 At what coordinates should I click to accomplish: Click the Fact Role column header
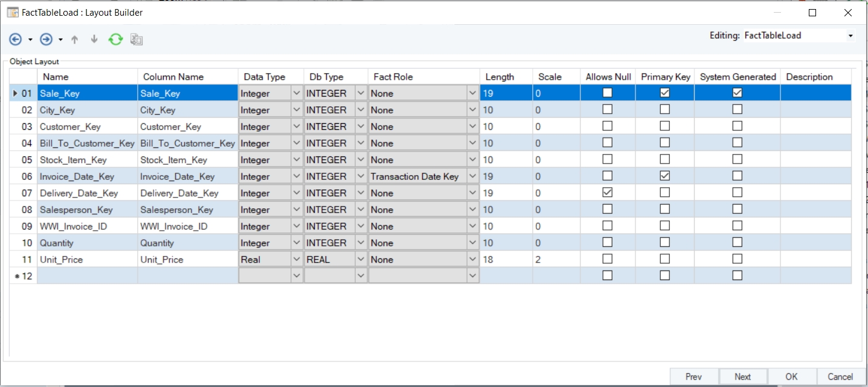tap(393, 77)
